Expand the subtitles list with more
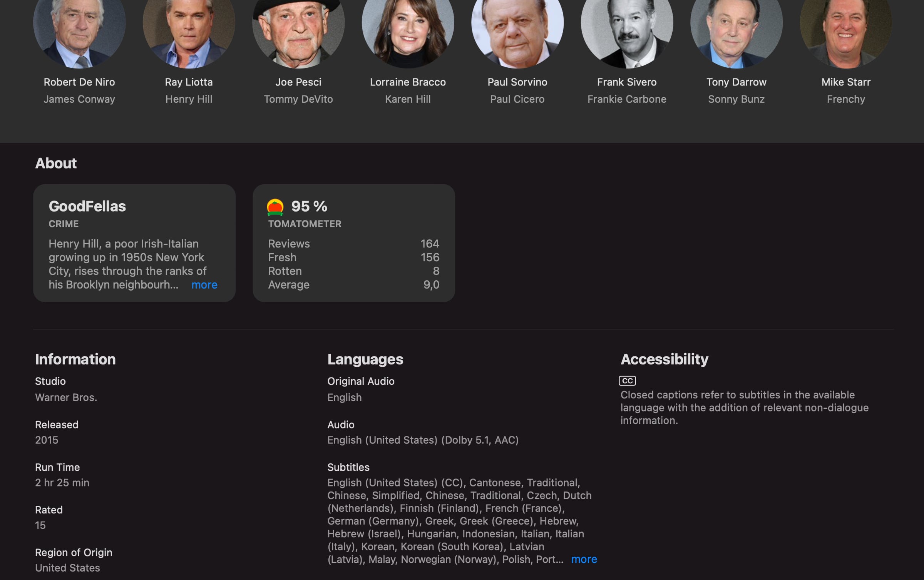The image size is (924, 580). pos(584,559)
